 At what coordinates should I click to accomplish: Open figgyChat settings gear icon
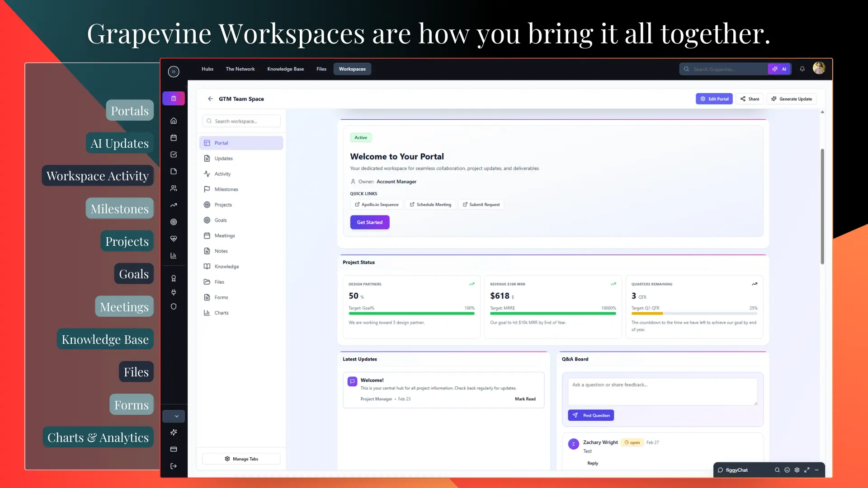[x=797, y=470]
